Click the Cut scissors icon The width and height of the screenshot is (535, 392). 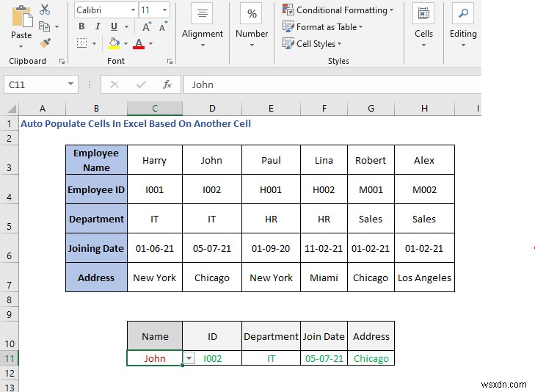point(45,10)
